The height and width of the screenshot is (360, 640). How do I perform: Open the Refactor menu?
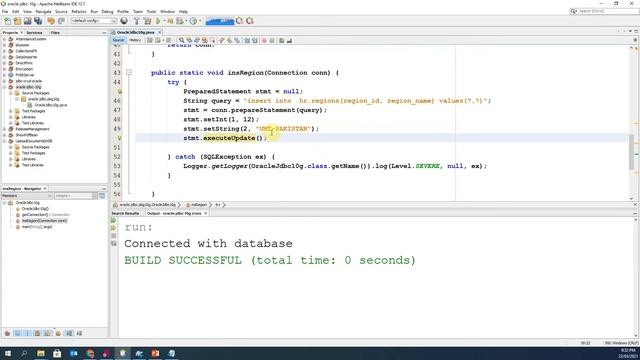pyautogui.click(x=79, y=11)
